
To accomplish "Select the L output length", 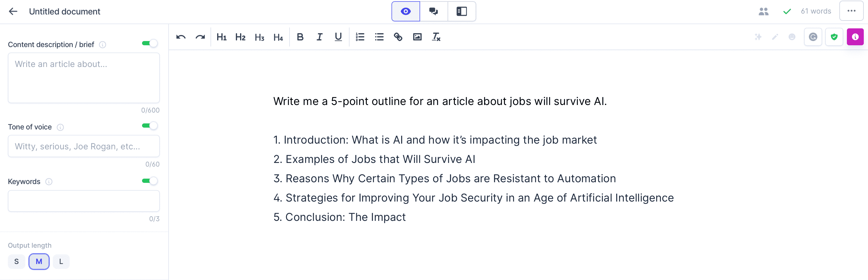I will point(61,262).
